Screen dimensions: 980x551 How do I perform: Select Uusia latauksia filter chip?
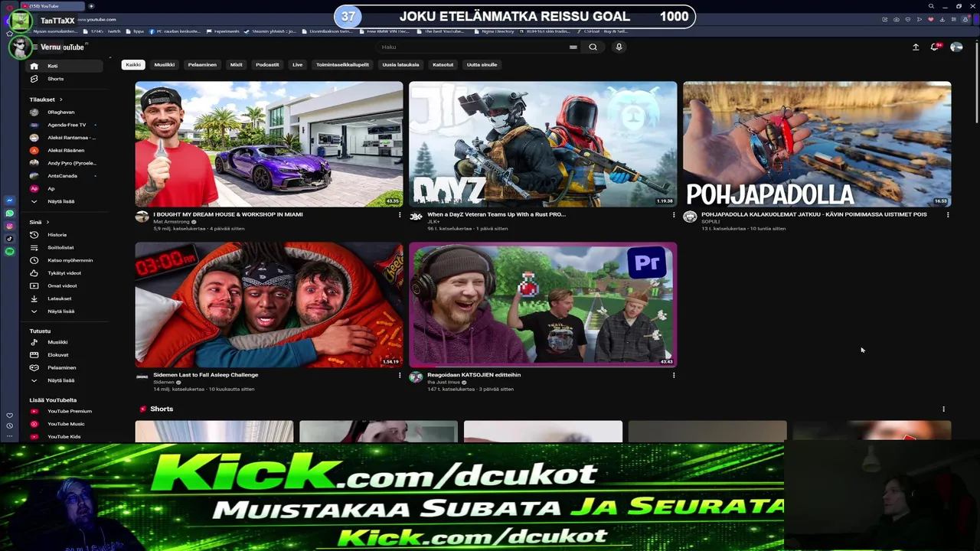pyautogui.click(x=401, y=64)
